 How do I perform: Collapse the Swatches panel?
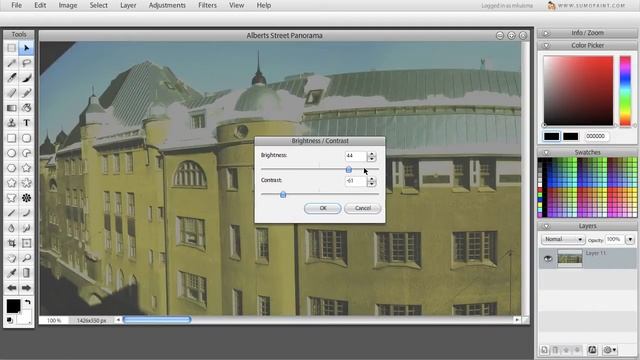coord(546,152)
